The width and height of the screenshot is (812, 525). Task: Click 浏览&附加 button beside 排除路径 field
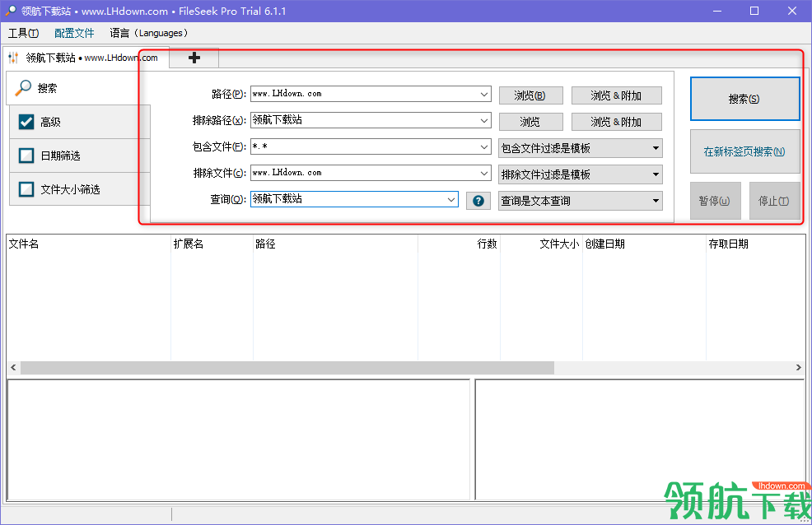(616, 122)
